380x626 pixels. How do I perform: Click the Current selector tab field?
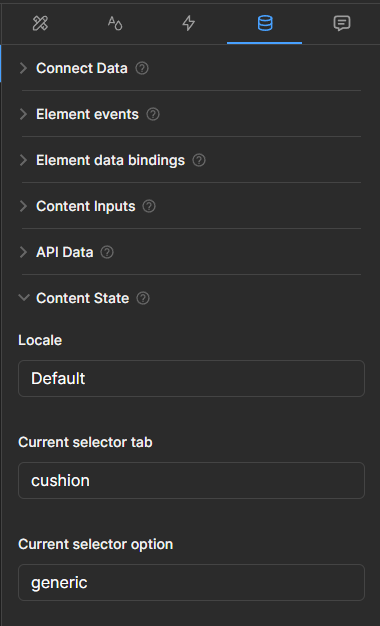192,480
